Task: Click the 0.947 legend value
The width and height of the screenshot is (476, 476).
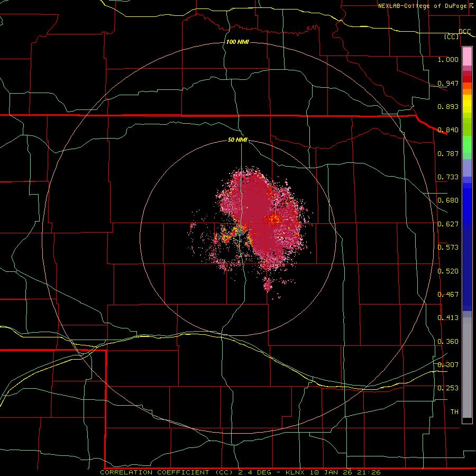Action: 448,83
